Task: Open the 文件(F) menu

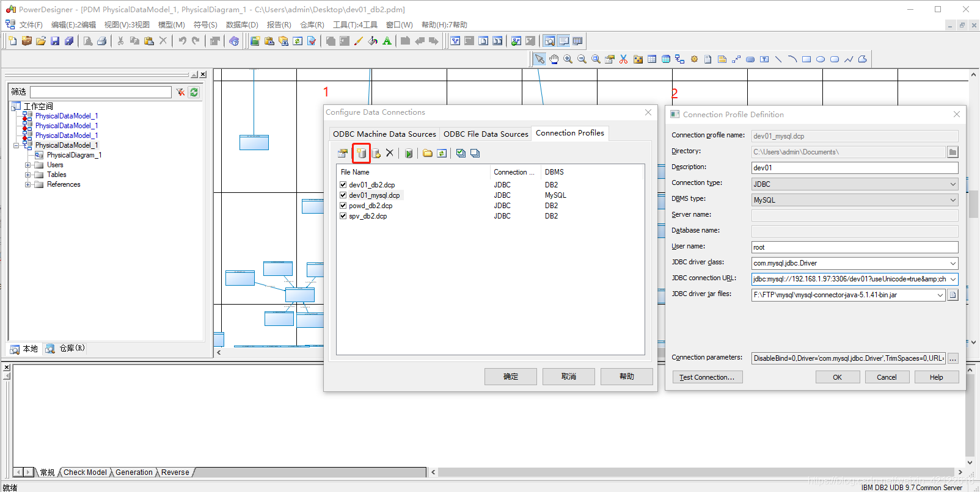Action: pyautogui.click(x=31, y=25)
